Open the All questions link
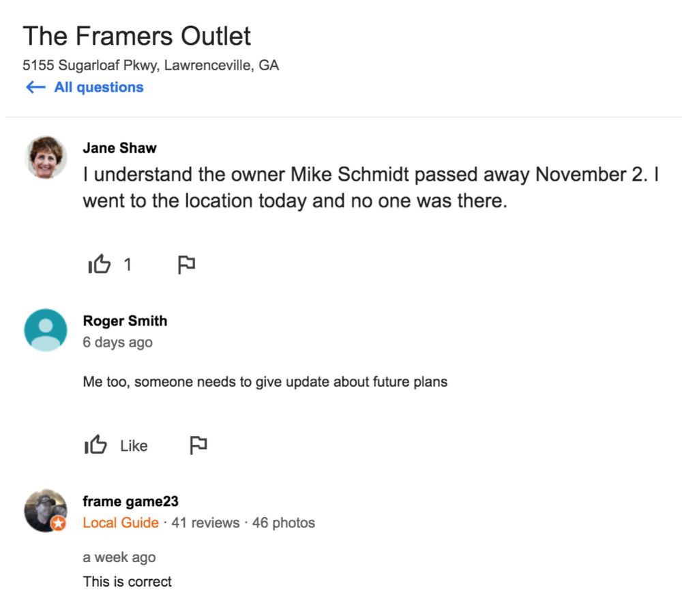 pyautogui.click(x=98, y=87)
